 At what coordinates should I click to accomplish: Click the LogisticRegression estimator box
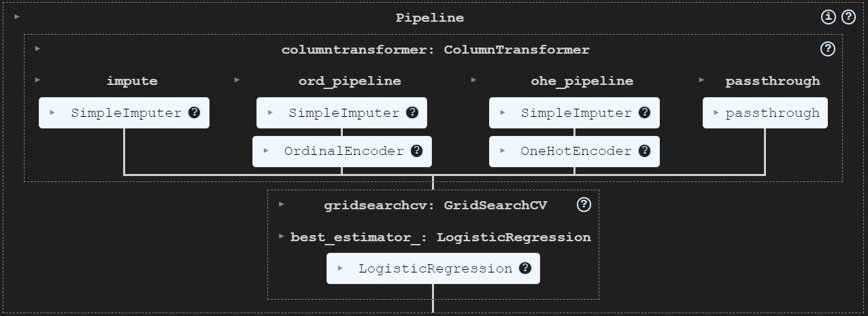coord(433,268)
